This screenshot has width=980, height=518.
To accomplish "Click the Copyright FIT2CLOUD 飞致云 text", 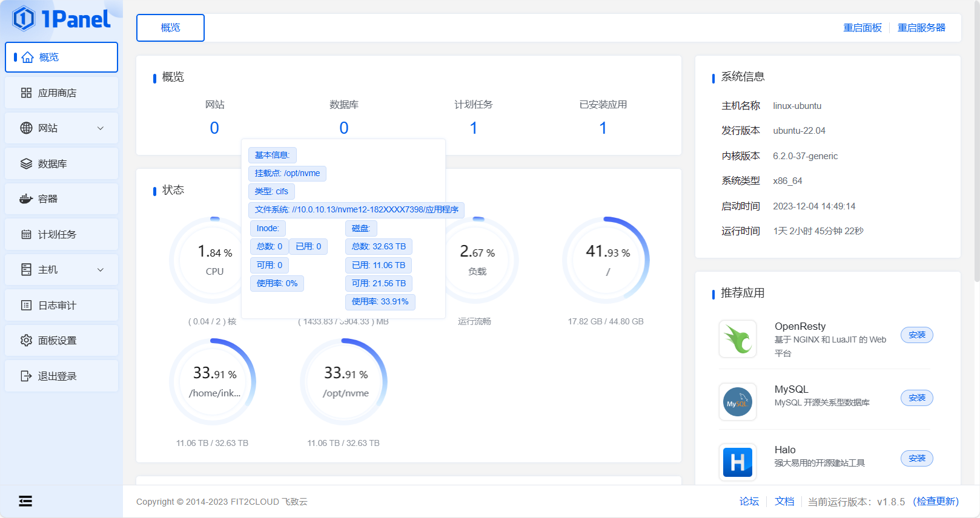I will pos(222,502).
